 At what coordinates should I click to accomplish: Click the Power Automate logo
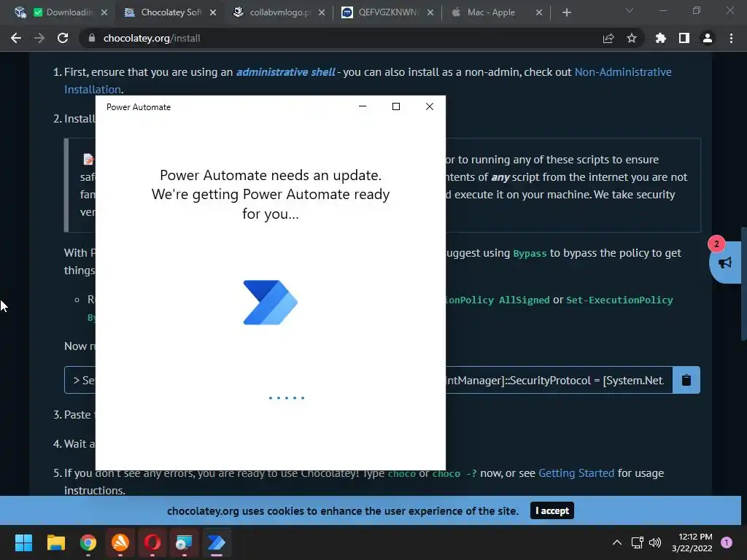pos(270,303)
